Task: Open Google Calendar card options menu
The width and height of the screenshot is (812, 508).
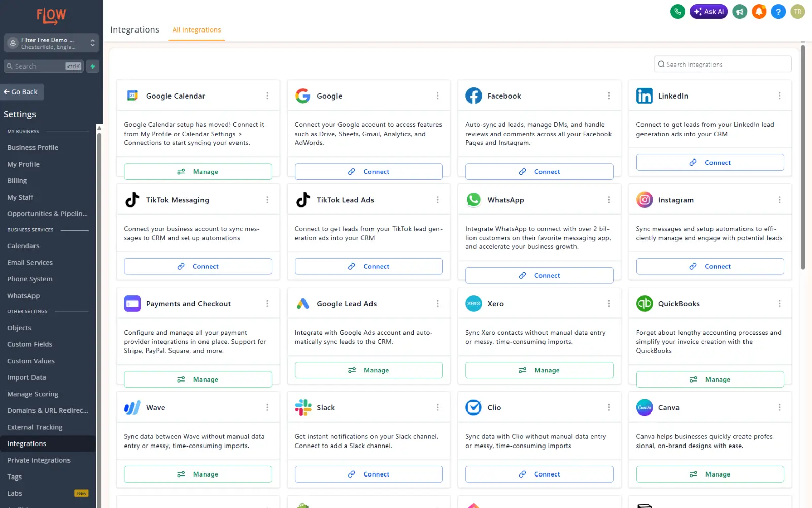Action: click(267, 96)
